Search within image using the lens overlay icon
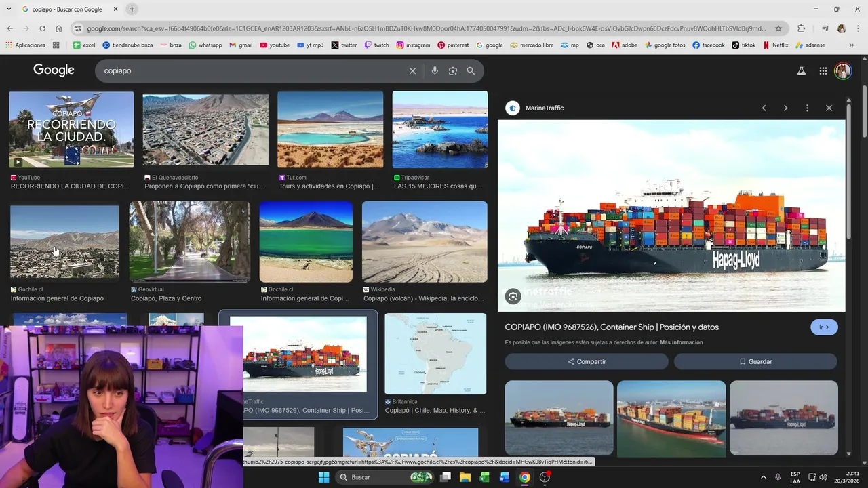The height and width of the screenshot is (488, 868). [513, 296]
